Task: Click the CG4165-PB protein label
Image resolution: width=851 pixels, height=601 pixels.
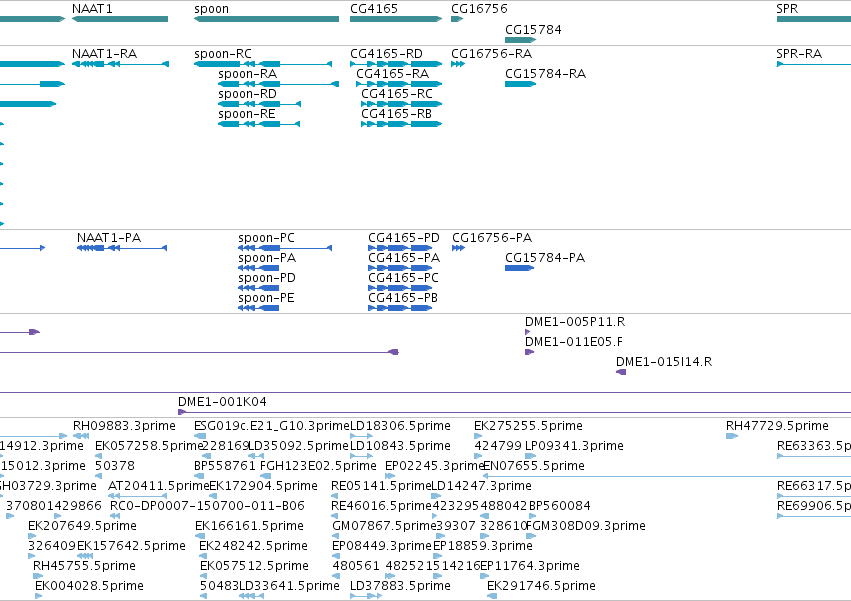Action: tap(403, 298)
